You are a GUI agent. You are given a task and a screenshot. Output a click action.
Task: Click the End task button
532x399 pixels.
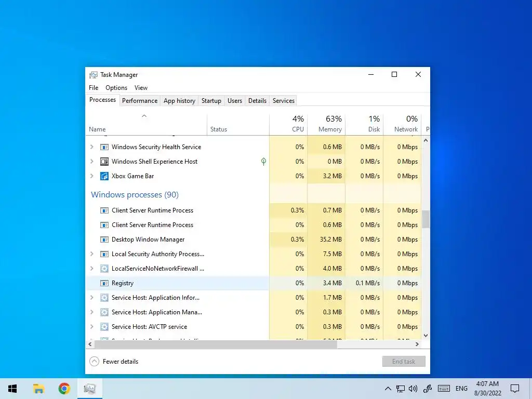404,362
